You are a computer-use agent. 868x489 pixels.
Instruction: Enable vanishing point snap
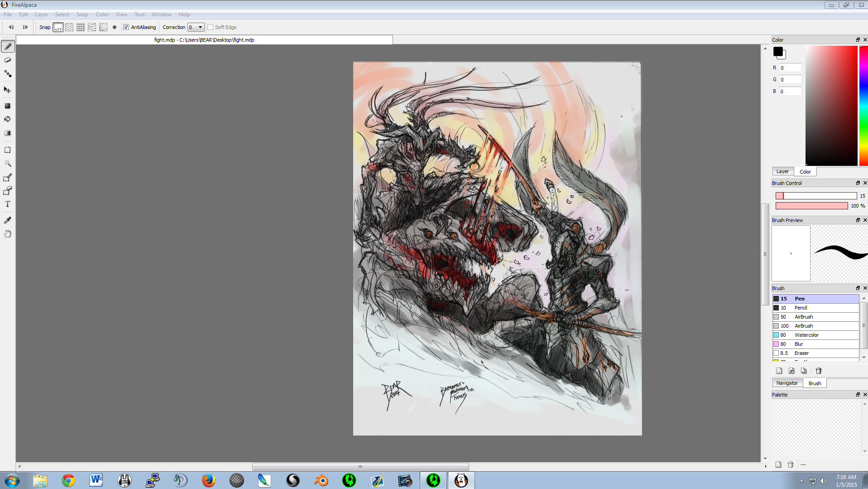[103, 27]
